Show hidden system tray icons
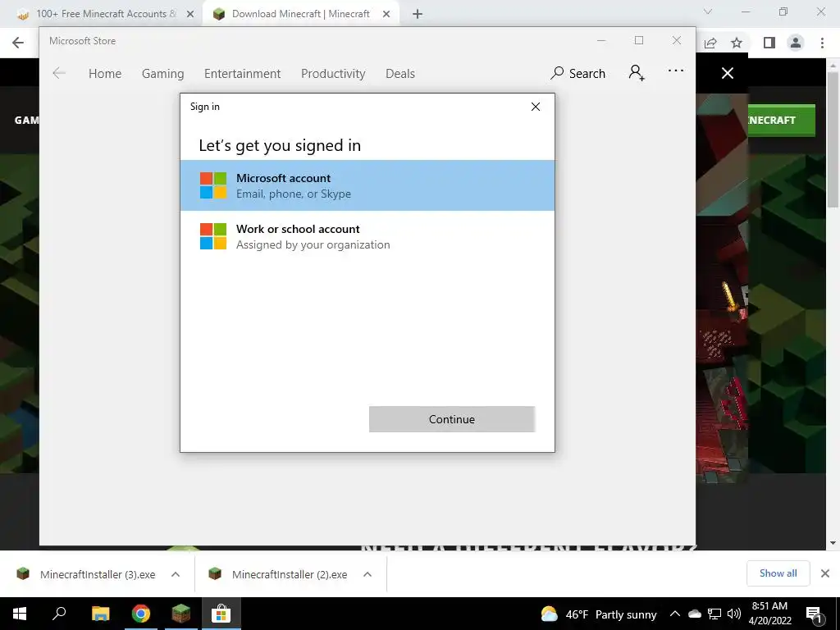This screenshot has height=630, width=840. 675,614
